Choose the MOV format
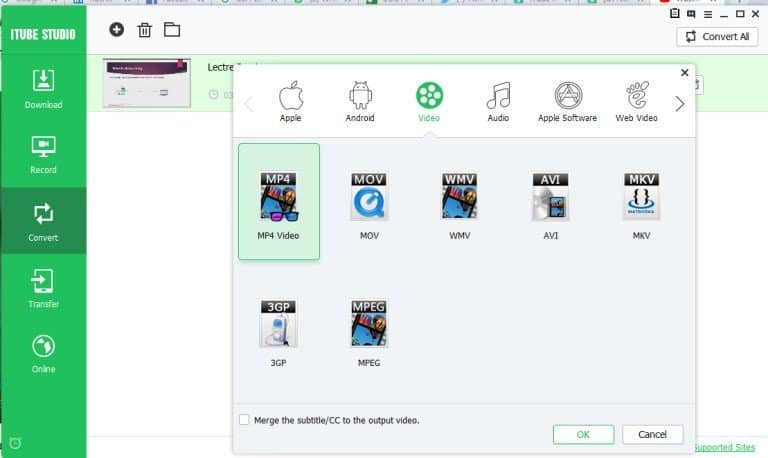Image resolution: width=768 pixels, height=458 pixels. [369, 206]
